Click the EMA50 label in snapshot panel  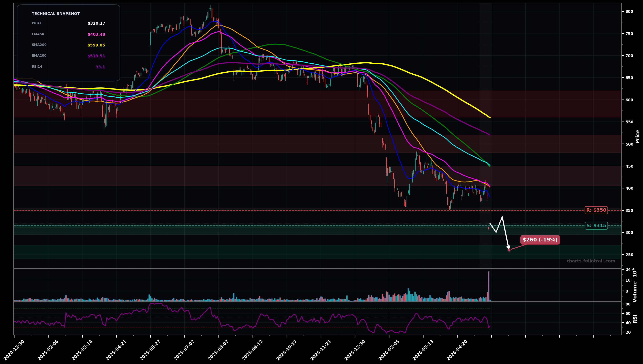tap(38, 34)
